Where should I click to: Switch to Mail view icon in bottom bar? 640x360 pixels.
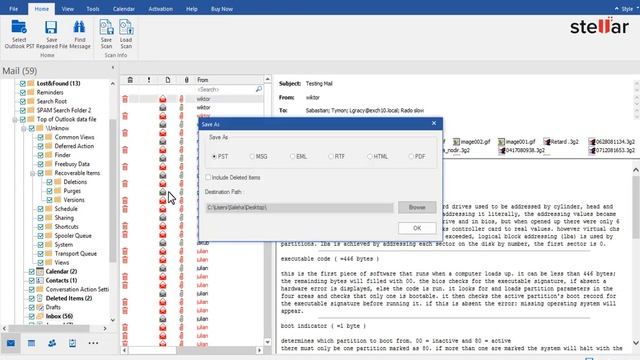click(11, 343)
